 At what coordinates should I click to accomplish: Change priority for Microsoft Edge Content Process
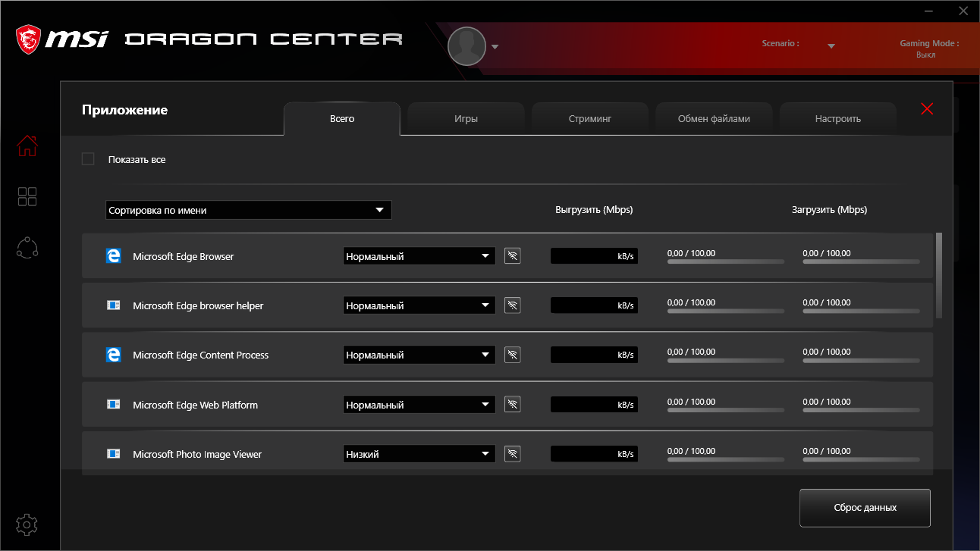click(419, 355)
